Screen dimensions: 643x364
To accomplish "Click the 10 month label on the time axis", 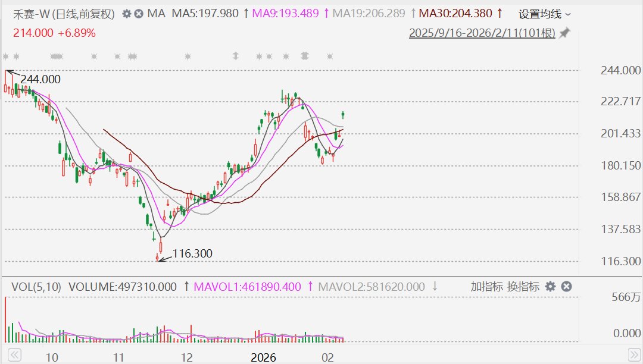I will [52, 357].
